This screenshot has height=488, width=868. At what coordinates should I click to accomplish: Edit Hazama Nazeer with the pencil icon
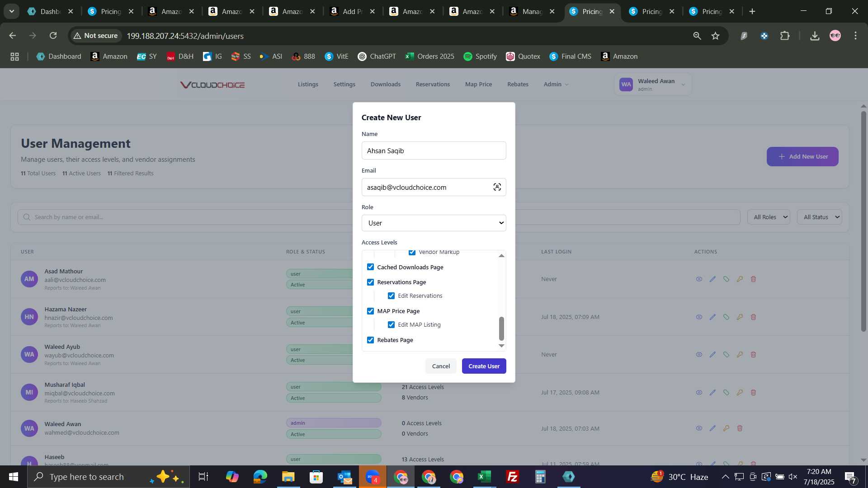point(712,317)
